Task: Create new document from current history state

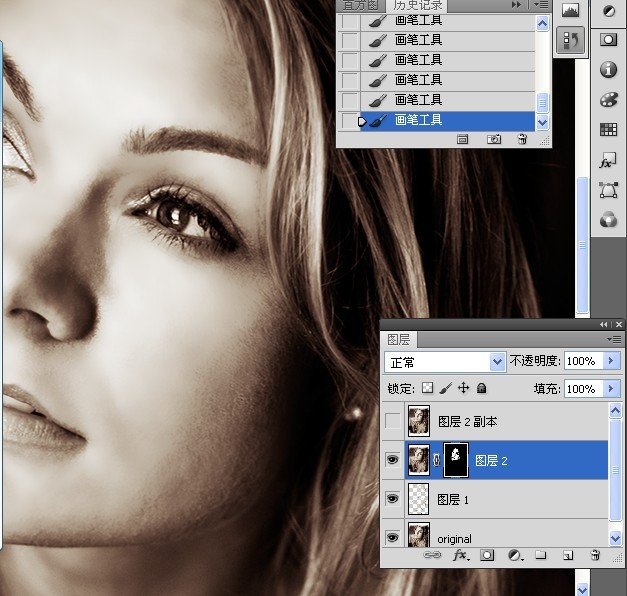Action: [463, 139]
